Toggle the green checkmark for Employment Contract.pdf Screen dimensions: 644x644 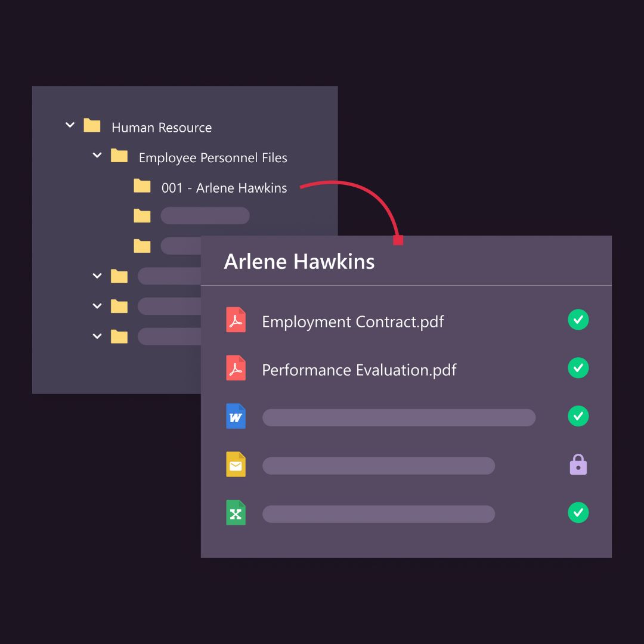point(578,320)
